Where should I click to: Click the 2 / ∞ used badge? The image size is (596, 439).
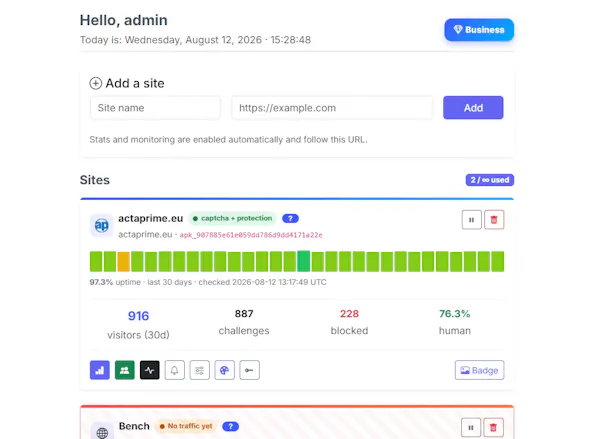coord(490,180)
